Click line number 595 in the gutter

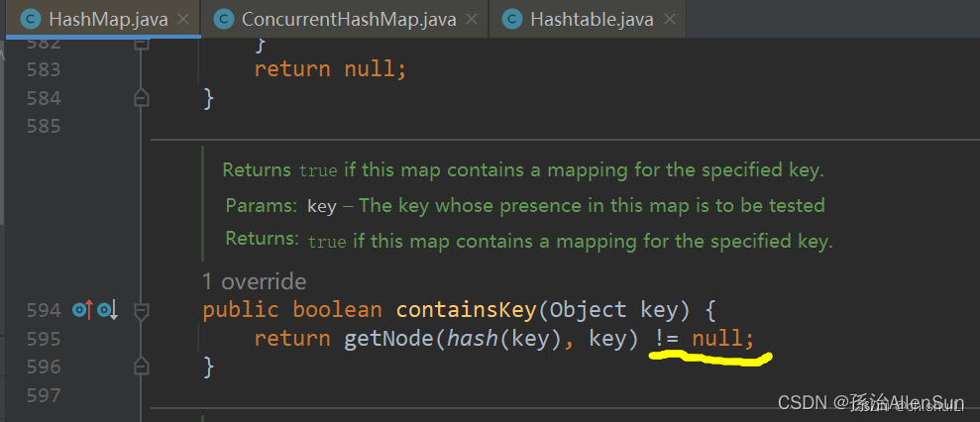(x=44, y=339)
